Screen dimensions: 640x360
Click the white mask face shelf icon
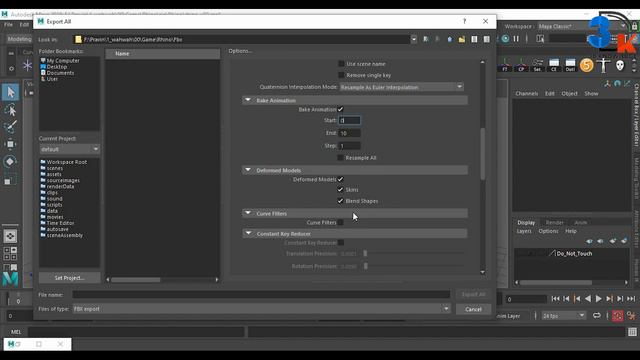(620, 65)
